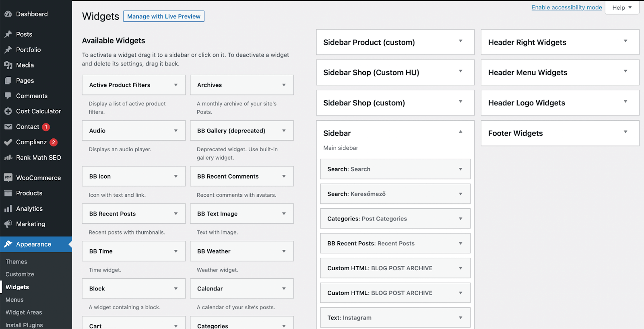Click the Cost Calculator plus icon
The image size is (644, 329).
pos(8,111)
